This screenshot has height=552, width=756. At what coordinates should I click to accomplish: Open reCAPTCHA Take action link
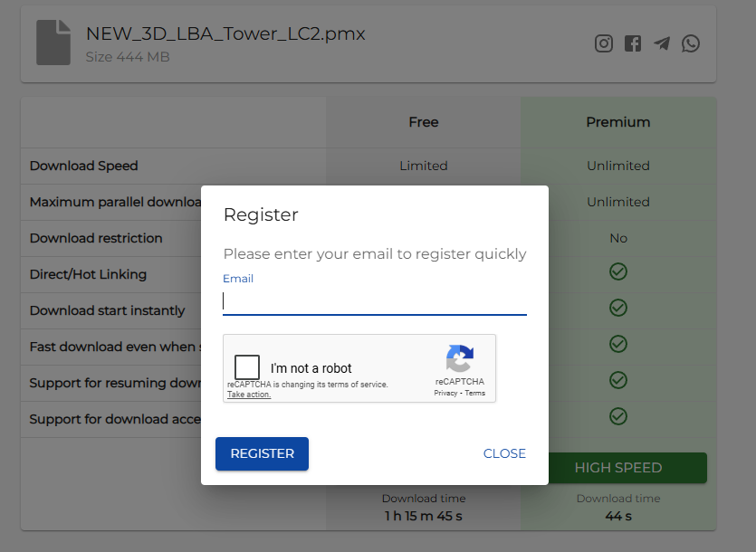249,395
